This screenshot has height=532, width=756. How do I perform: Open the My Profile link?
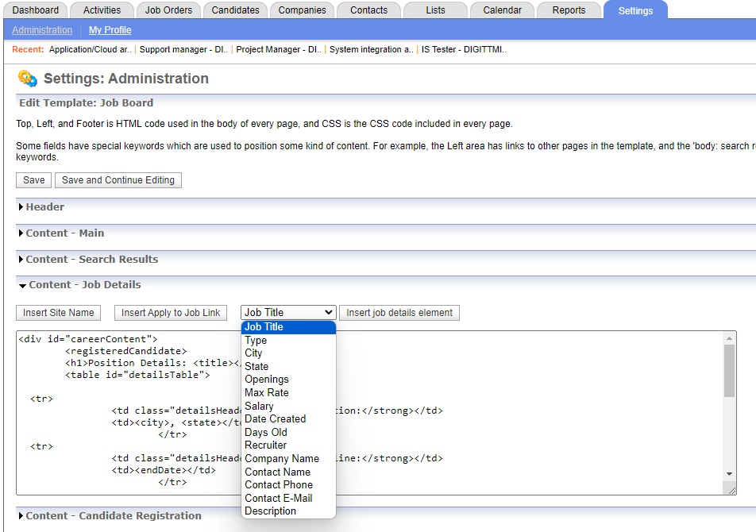pos(110,30)
